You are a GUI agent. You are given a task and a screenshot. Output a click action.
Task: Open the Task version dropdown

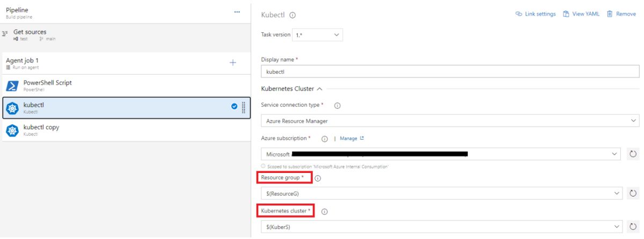pyautogui.click(x=317, y=35)
